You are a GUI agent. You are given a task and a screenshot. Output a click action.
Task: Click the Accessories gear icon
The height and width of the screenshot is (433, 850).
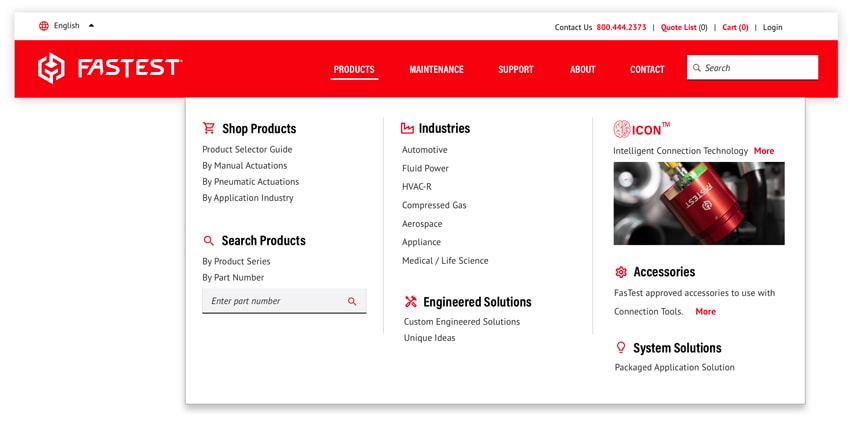click(621, 272)
